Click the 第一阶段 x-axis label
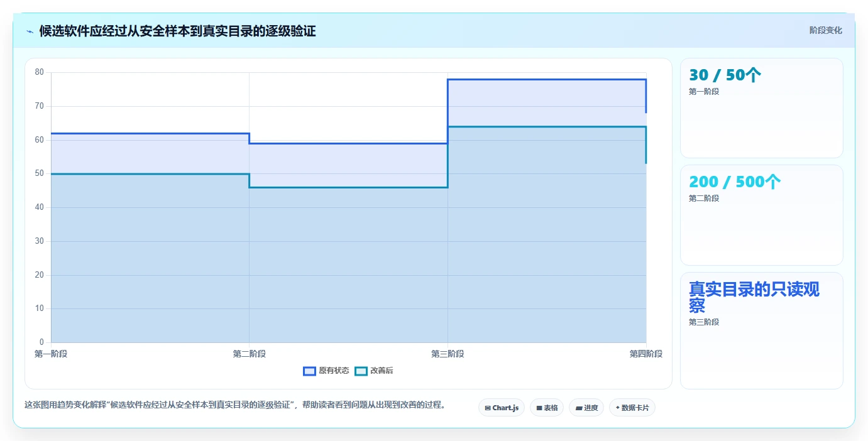Screen dimensions: 868x441 click(x=51, y=354)
